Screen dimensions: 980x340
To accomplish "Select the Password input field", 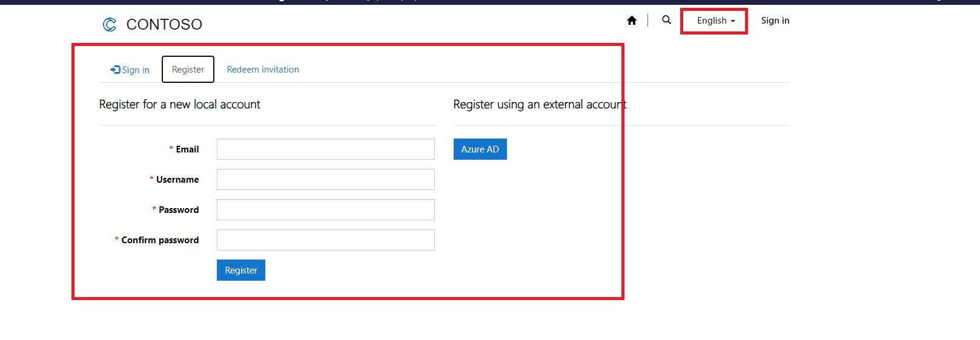I will (325, 210).
